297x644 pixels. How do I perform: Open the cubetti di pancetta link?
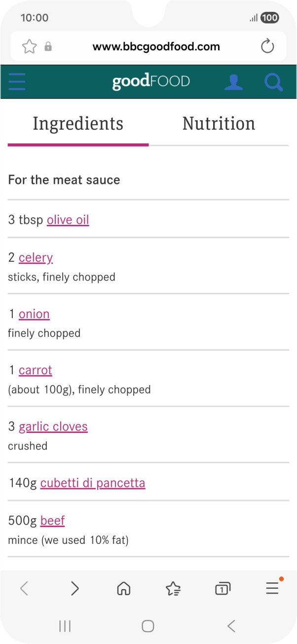[93, 483]
